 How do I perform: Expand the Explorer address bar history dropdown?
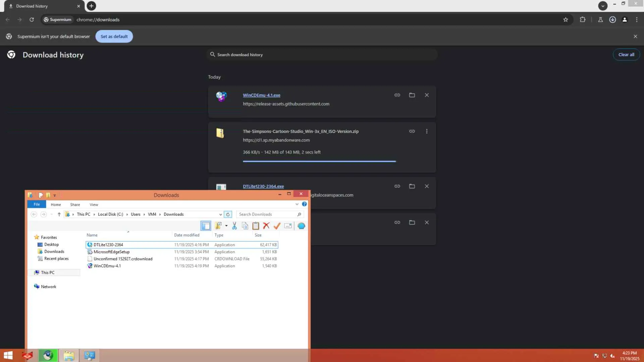point(220,215)
